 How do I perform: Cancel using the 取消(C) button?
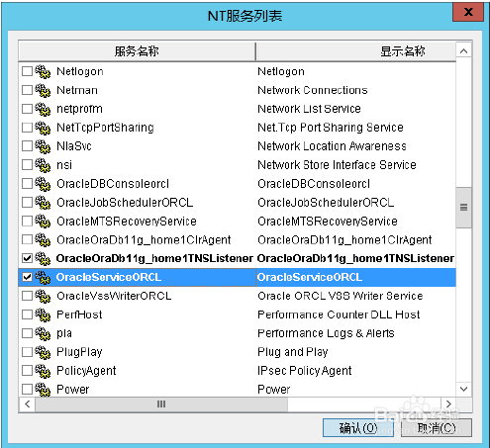(437, 428)
